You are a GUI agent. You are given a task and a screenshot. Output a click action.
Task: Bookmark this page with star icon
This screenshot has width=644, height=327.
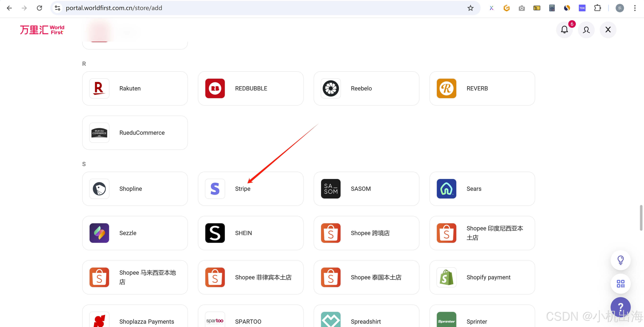click(470, 8)
